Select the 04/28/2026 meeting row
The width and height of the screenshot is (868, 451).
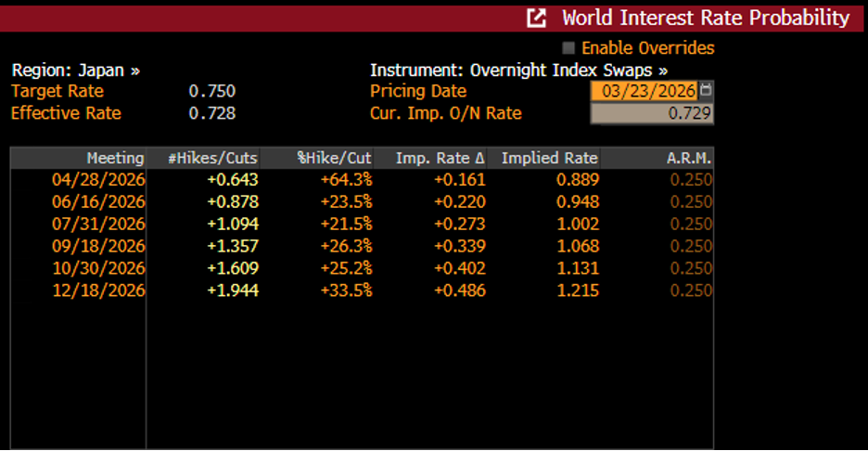[x=98, y=179]
